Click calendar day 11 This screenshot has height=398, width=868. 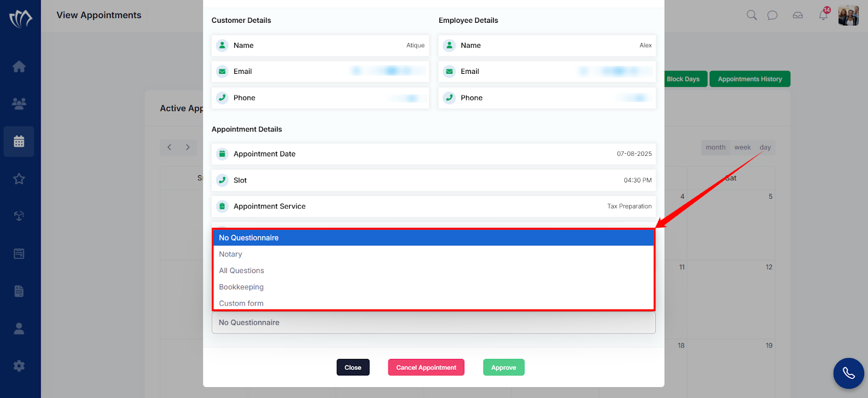[682, 267]
